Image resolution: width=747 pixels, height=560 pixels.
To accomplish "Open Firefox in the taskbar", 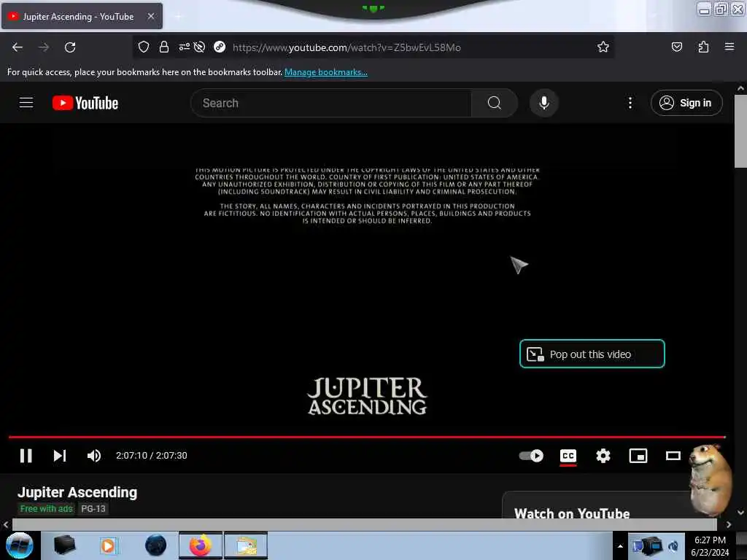I will point(201,545).
